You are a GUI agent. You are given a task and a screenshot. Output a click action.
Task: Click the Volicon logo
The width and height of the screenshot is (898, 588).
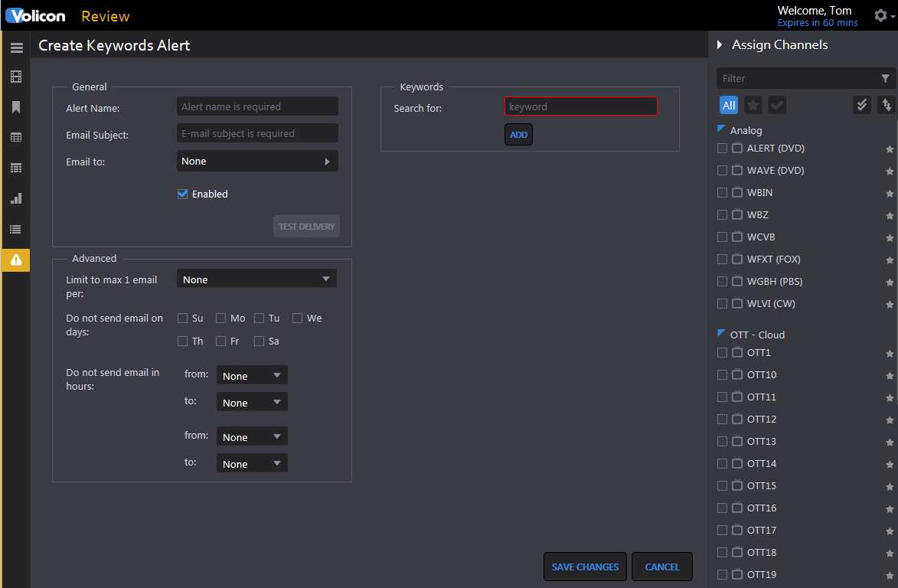(35, 15)
